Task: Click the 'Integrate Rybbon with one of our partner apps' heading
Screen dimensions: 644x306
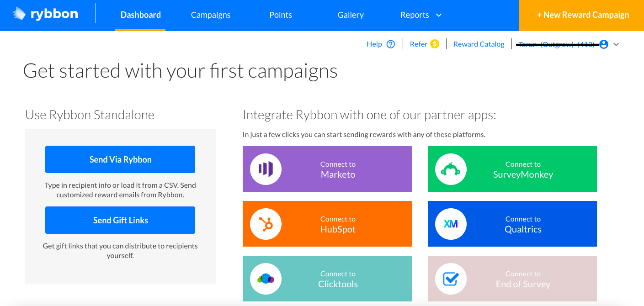Action: click(369, 115)
